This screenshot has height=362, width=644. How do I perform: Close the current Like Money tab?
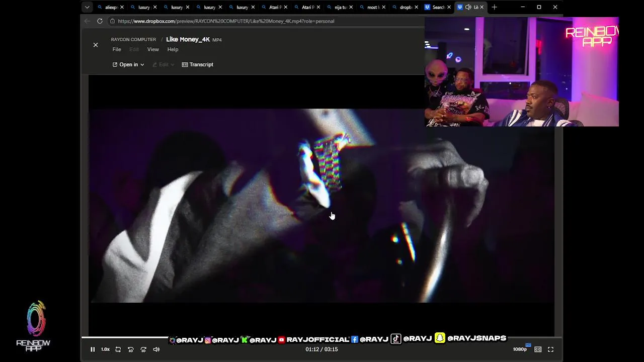(481, 7)
